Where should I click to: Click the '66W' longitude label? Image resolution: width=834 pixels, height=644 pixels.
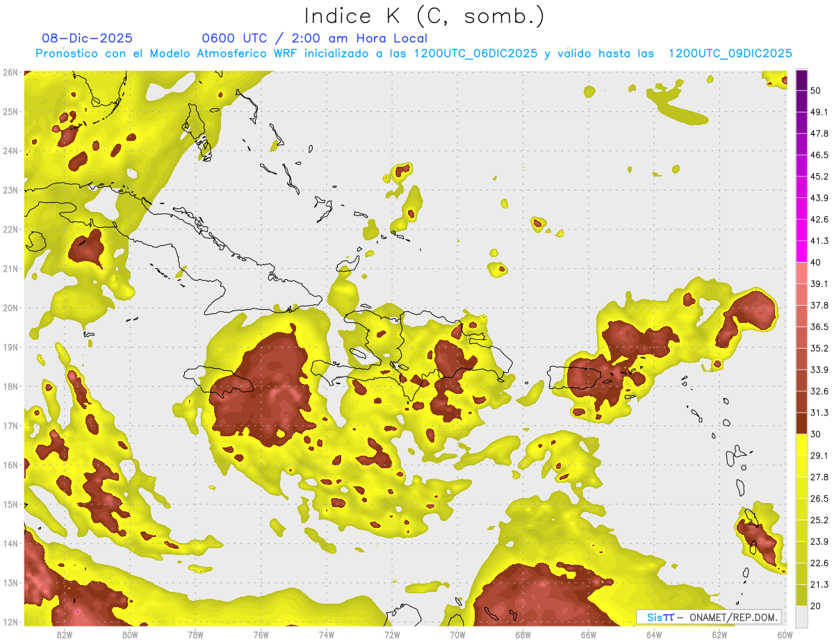tap(588, 634)
